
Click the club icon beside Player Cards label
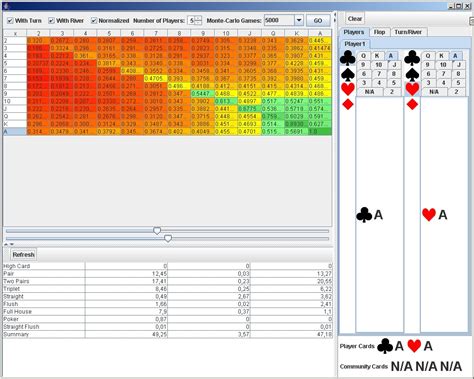point(385,346)
